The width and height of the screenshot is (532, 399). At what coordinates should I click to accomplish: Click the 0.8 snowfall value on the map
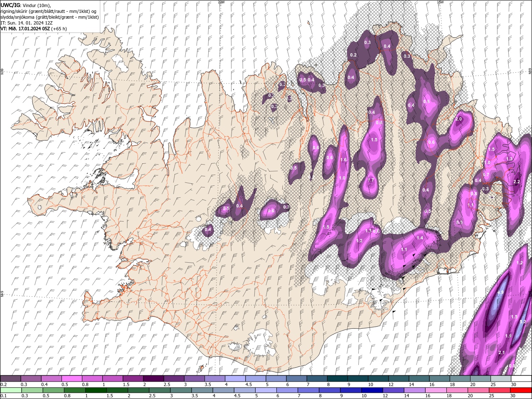(474, 194)
